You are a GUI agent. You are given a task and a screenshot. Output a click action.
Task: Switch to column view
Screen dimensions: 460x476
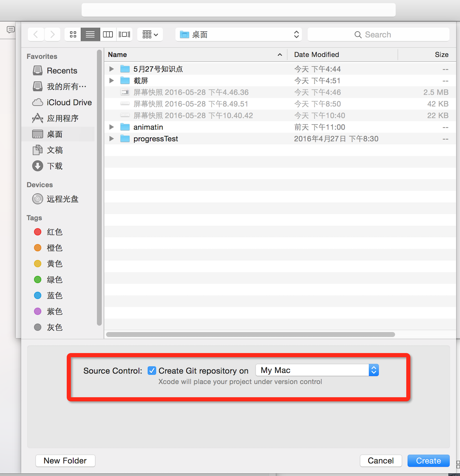(108, 34)
